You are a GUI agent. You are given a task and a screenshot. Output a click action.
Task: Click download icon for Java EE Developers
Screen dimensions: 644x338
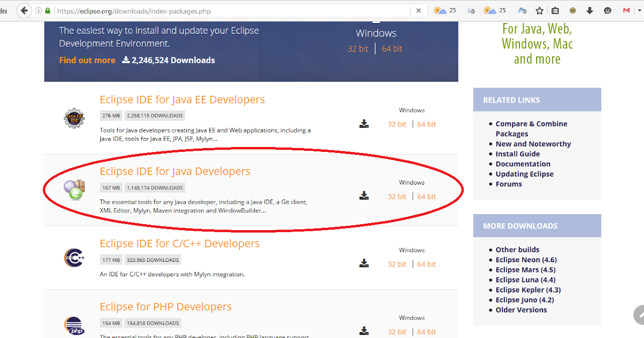click(x=364, y=124)
